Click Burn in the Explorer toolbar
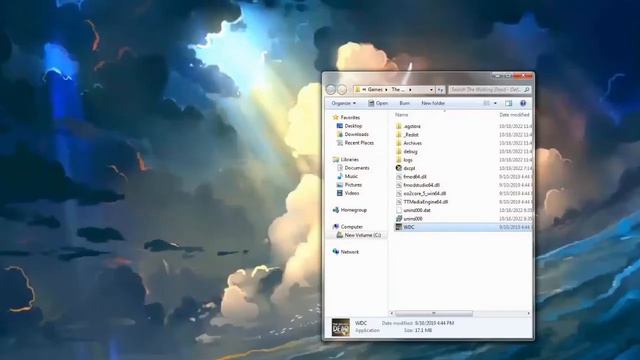The image size is (640, 360). pyautogui.click(x=404, y=103)
